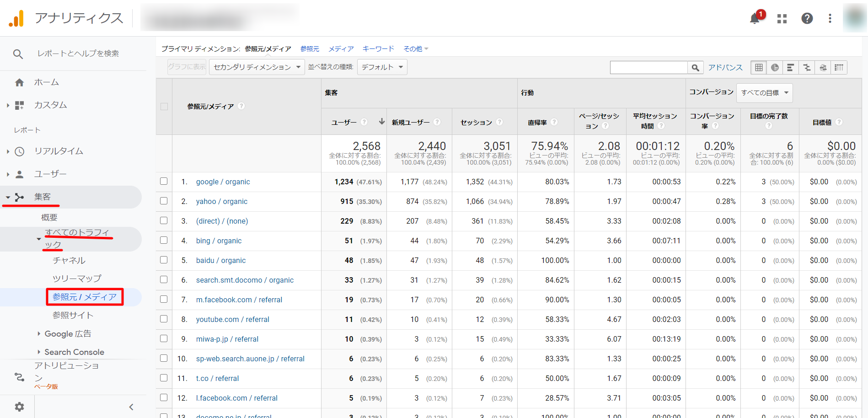
Task: Click the Acquisition arrows icon
Action: (x=19, y=197)
